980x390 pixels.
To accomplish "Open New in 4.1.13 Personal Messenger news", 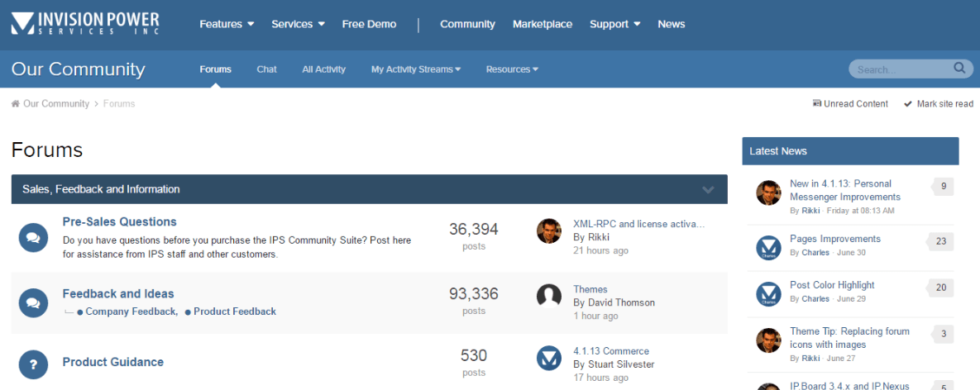I will click(845, 190).
